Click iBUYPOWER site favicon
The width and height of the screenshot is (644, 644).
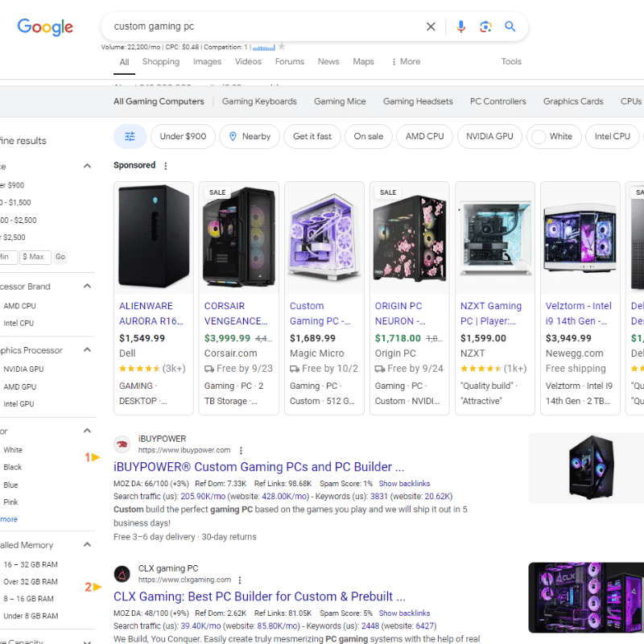122,444
